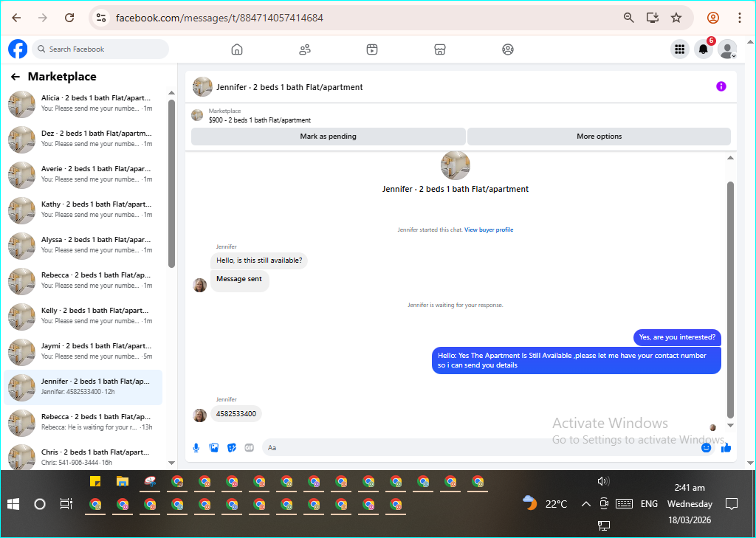Click 'Yes, are you interested?' message

pyautogui.click(x=677, y=337)
